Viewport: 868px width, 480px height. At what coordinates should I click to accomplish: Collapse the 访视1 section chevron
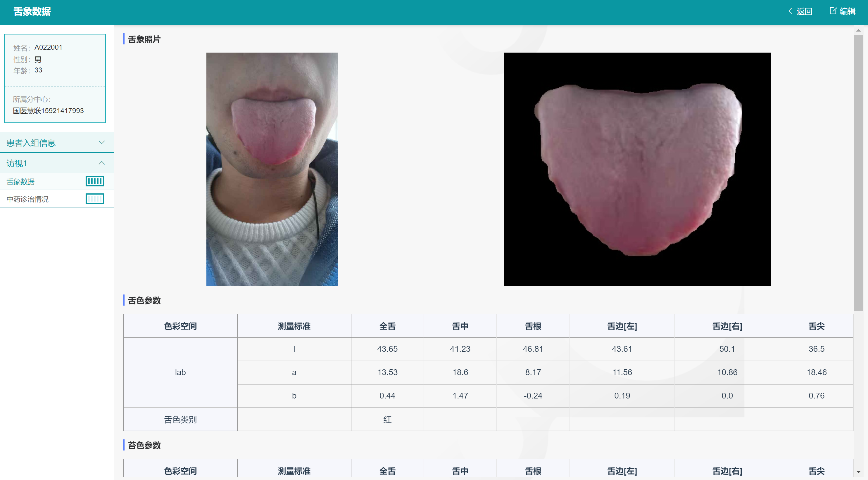pos(101,163)
